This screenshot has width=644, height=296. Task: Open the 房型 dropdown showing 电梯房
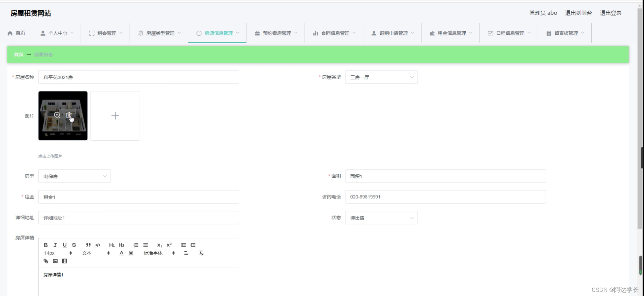coord(74,176)
